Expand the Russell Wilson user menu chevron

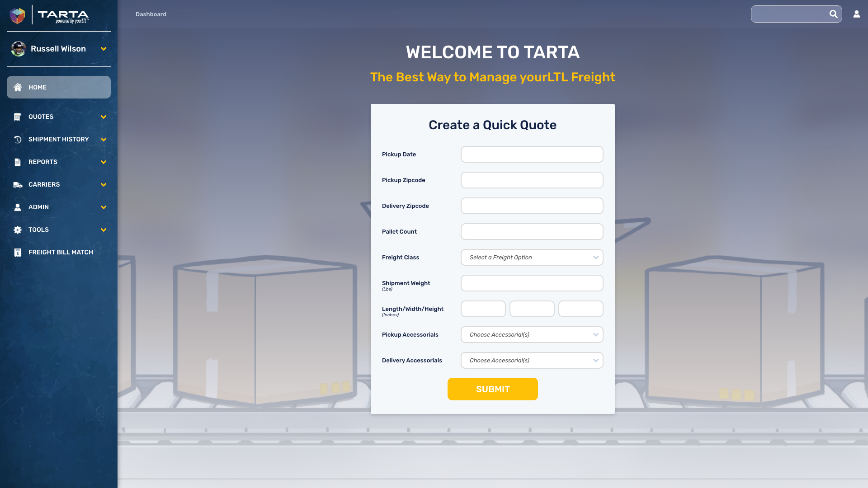[104, 49]
